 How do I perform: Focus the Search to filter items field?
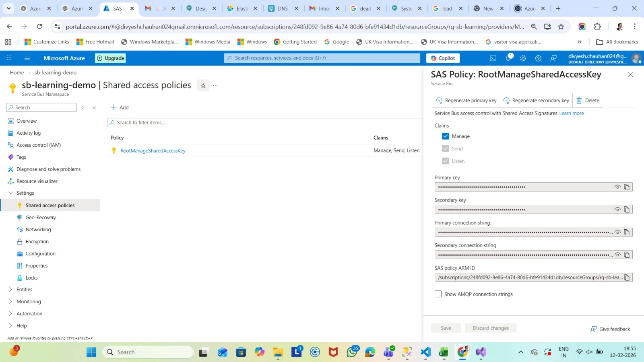(266, 123)
